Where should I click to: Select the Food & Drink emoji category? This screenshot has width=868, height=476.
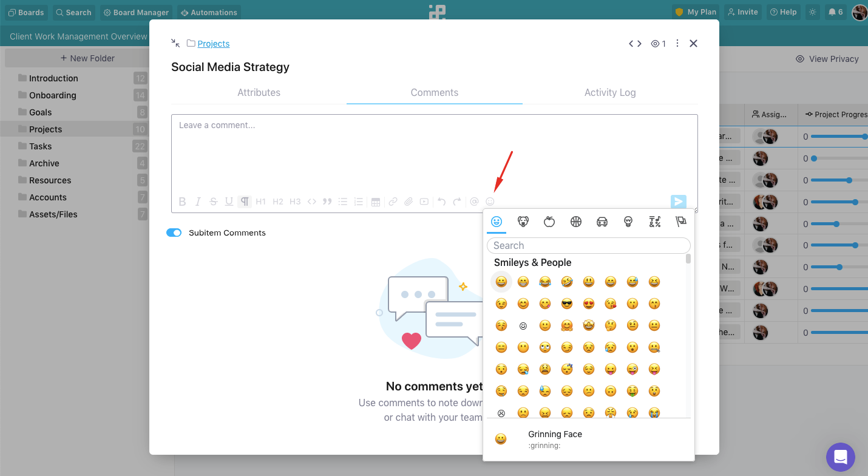pyautogui.click(x=549, y=222)
